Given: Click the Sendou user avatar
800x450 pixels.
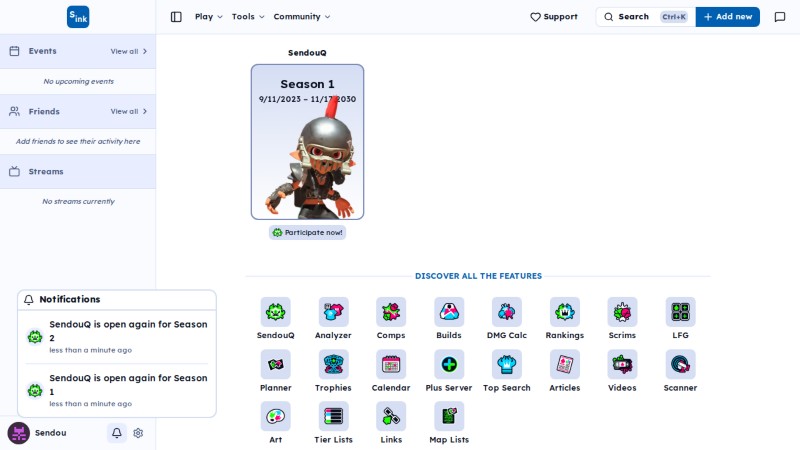Looking at the screenshot, I should point(19,433).
